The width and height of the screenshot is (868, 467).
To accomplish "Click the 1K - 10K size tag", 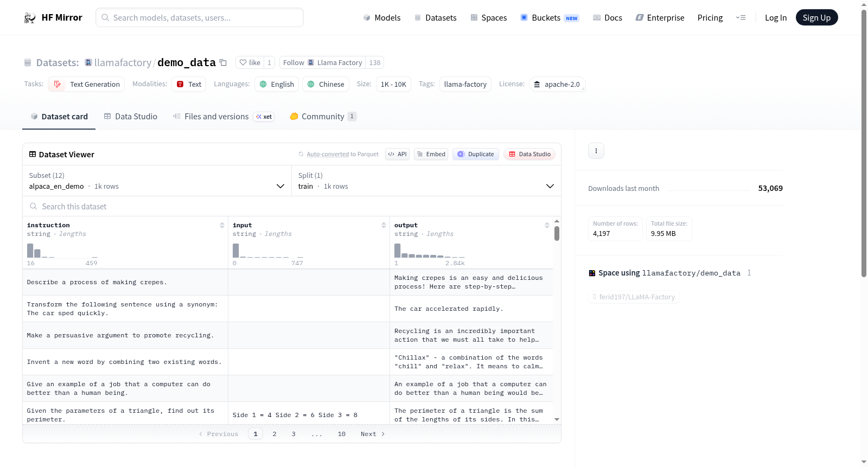I will (393, 84).
